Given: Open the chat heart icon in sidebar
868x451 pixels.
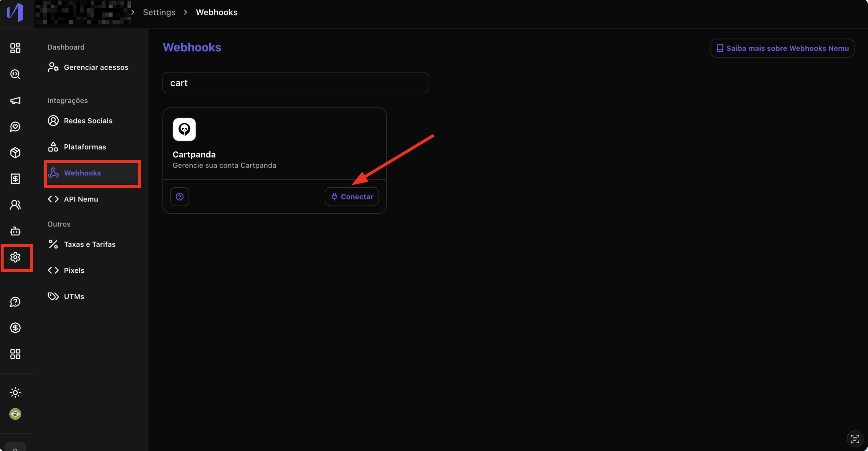Looking at the screenshot, I should 15,126.
